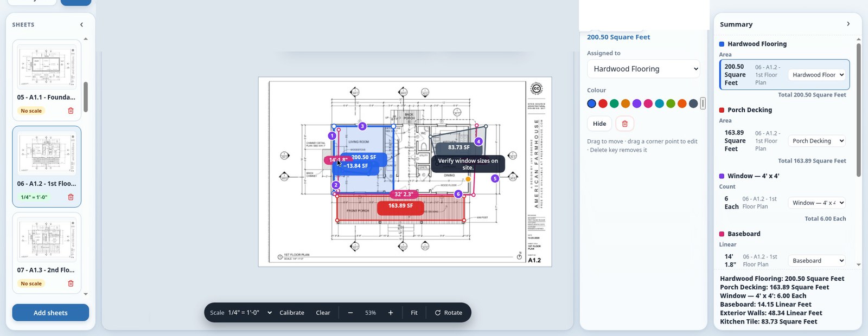The width and height of the screenshot is (868, 336).
Task: Fit the sheet to view
Action: coord(414,313)
